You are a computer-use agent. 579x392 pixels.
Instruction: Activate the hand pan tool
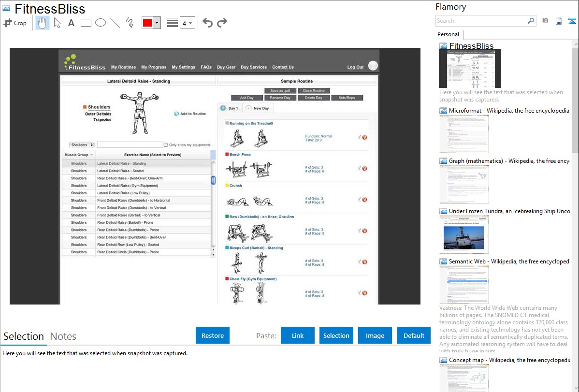(43, 23)
